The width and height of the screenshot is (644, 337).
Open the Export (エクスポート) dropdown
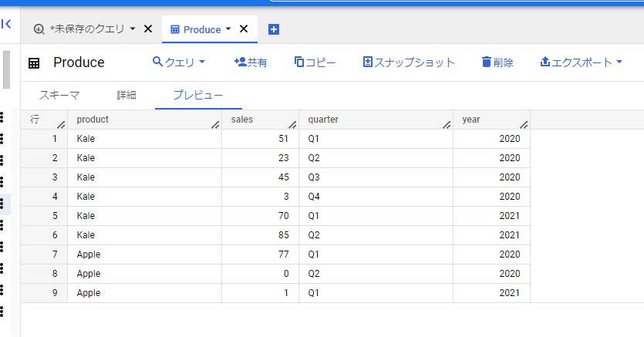pyautogui.click(x=581, y=62)
